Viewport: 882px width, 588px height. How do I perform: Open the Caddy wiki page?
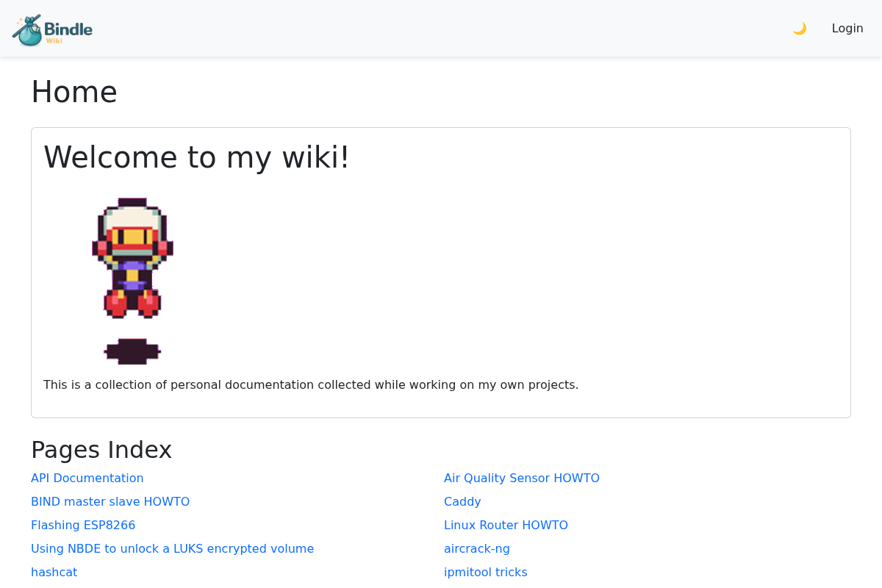[462, 502]
